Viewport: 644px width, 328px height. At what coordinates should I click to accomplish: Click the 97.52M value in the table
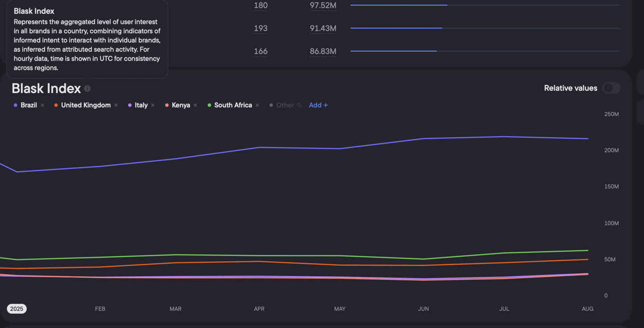(x=323, y=5)
